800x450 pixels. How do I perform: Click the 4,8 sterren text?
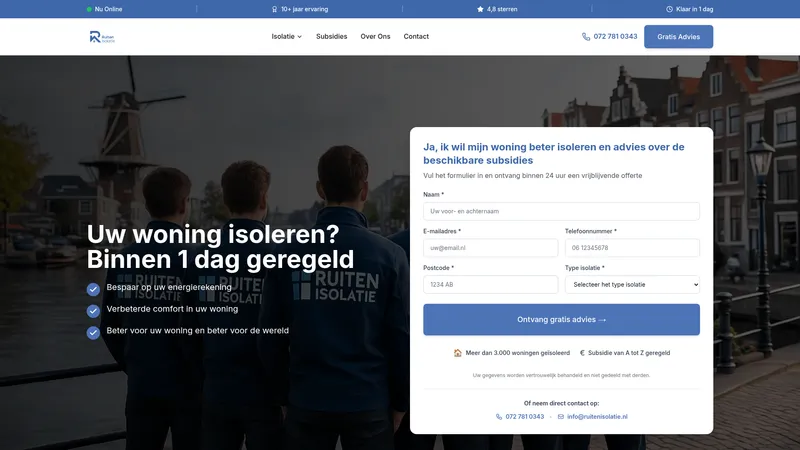[502, 9]
